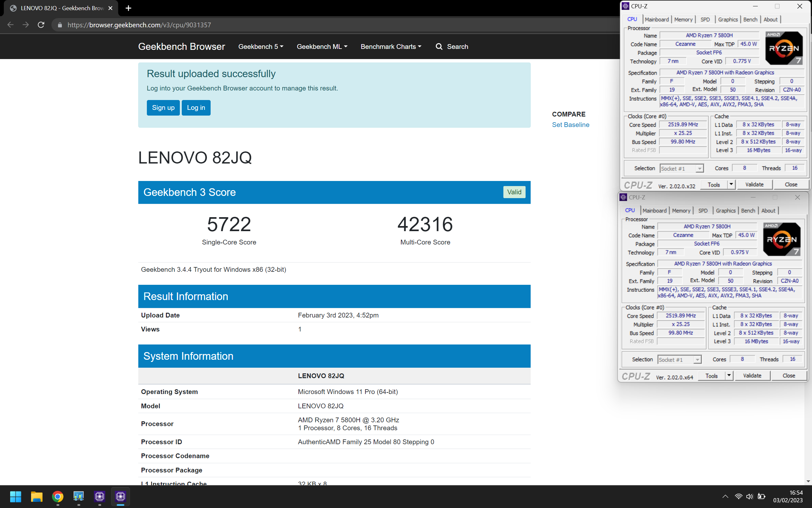Screen dimensions: 812x508
Task: Click the single-core score 5722
Action: click(x=229, y=224)
